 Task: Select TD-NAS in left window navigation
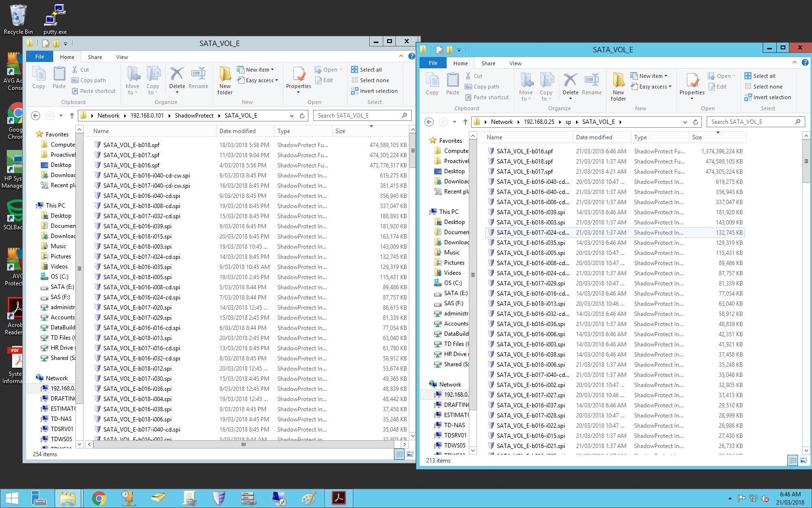61,419
